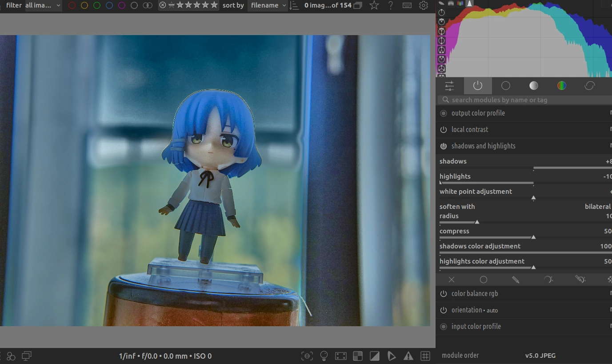612x364 pixels.
Task: Expand the color balance rgb module
Action: coord(475,293)
